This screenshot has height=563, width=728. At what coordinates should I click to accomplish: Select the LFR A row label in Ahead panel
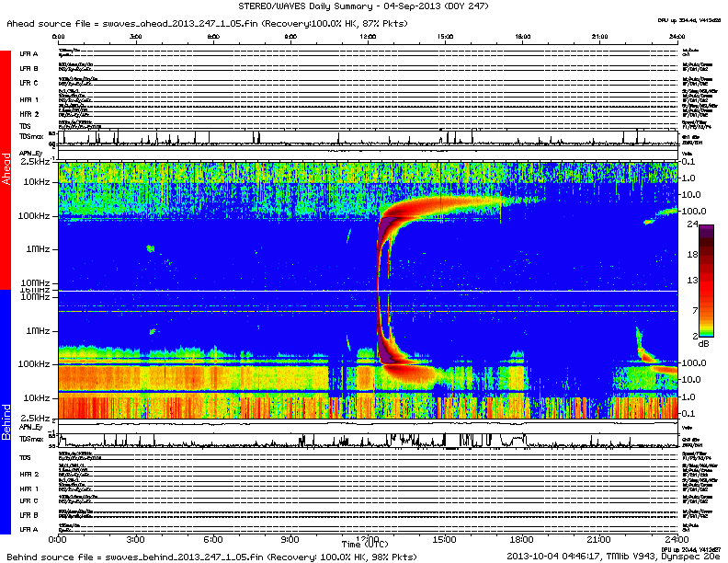(x=28, y=54)
